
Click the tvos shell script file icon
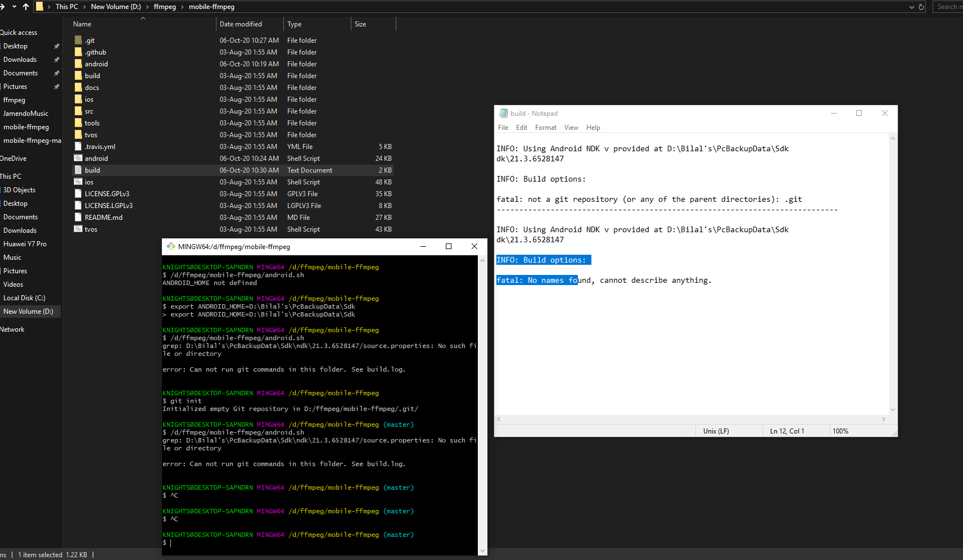tap(78, 229)
